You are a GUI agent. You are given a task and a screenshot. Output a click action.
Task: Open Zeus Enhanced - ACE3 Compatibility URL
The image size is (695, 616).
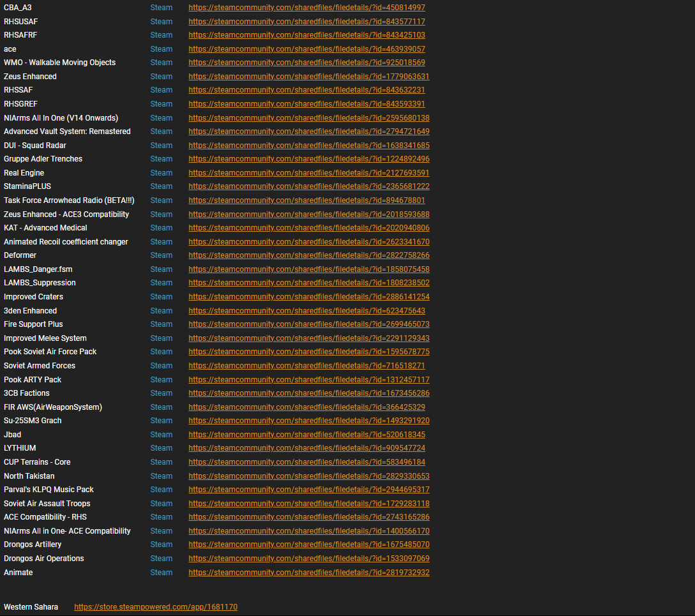click(309, 214)
